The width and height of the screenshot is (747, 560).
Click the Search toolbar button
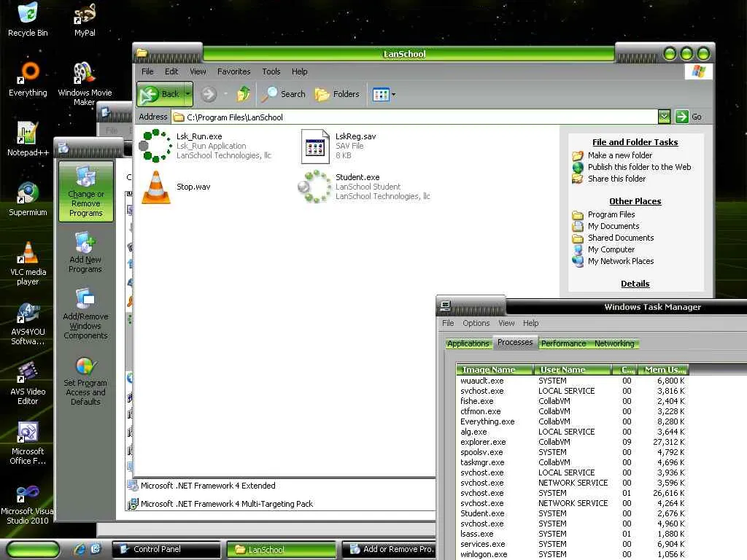tap(284, 94)
